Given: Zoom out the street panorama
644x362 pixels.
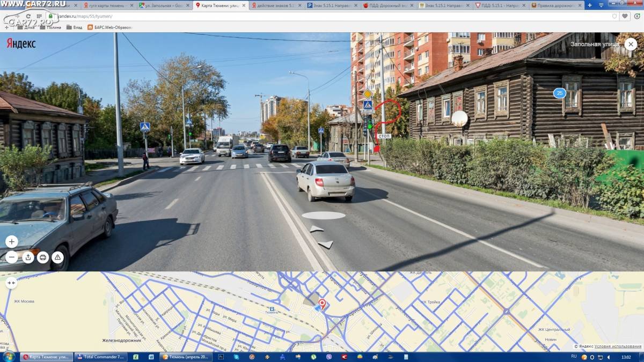Looking at the screenshot, I should (x=12, y=257).
